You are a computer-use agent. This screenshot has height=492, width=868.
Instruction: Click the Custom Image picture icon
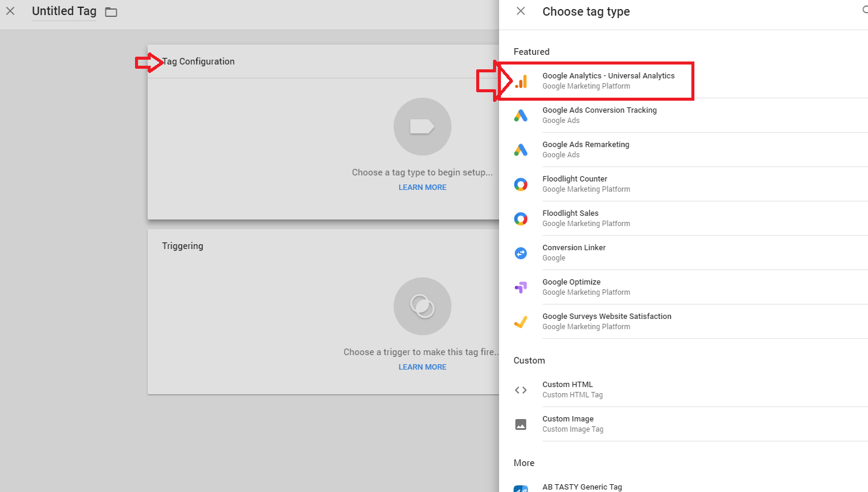(521, 424)
